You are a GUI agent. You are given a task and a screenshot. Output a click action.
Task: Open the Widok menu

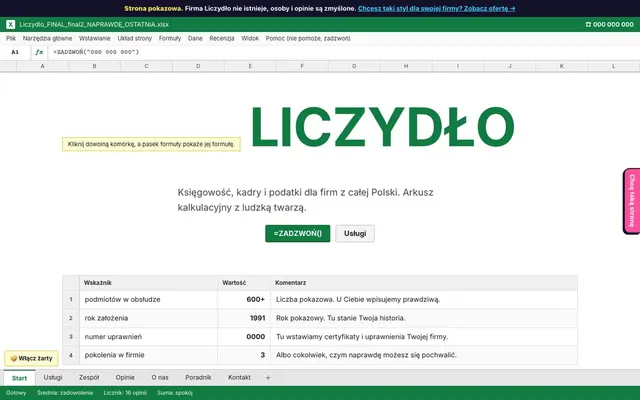pos(250,38)
